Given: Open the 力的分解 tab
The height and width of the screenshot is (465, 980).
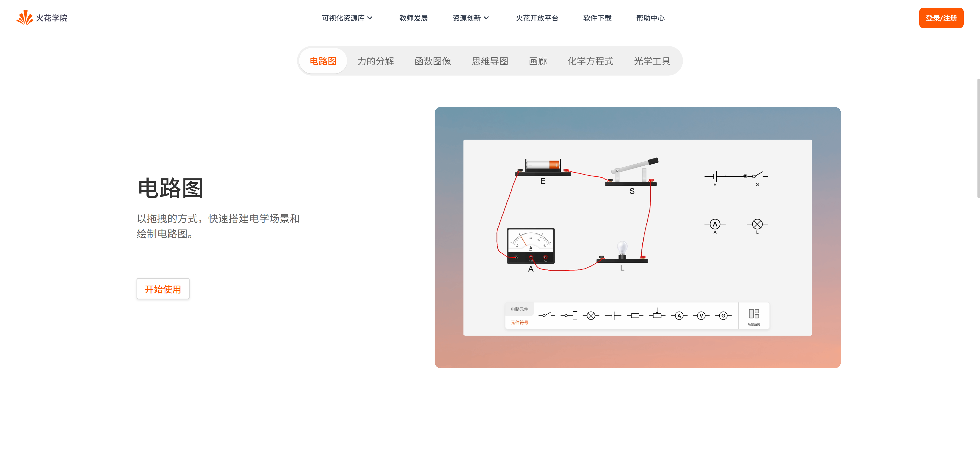Looking at the screenshot, I should click(375, 61).
